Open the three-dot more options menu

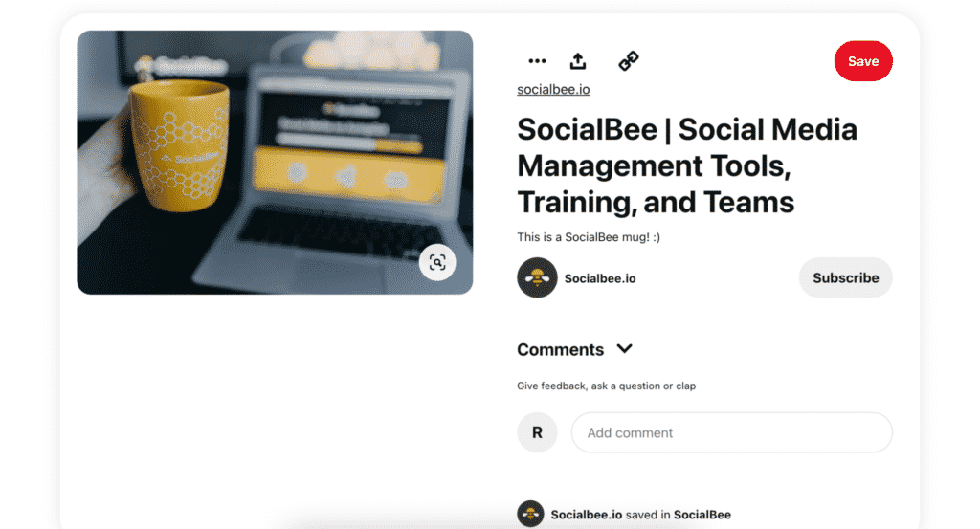(x=537, y=61)
